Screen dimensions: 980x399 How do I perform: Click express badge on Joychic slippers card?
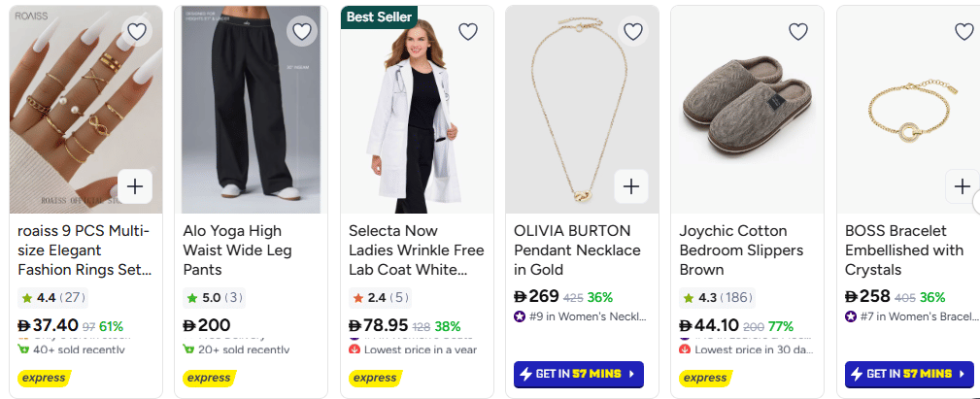coord(705,378)
